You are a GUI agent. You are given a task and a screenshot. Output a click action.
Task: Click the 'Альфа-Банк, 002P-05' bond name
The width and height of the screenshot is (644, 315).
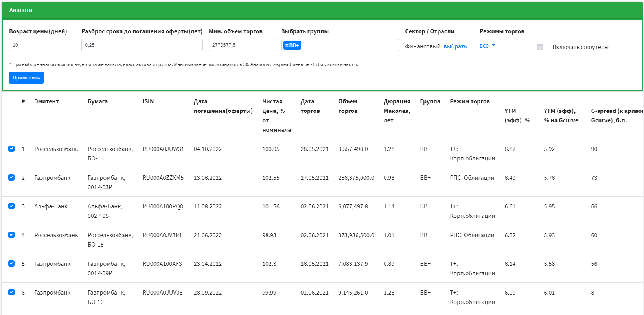(105, 211)
